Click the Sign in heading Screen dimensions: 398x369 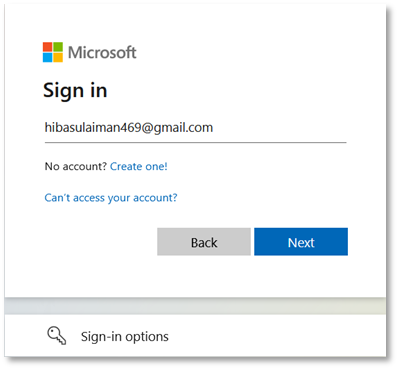pos(75,90)
